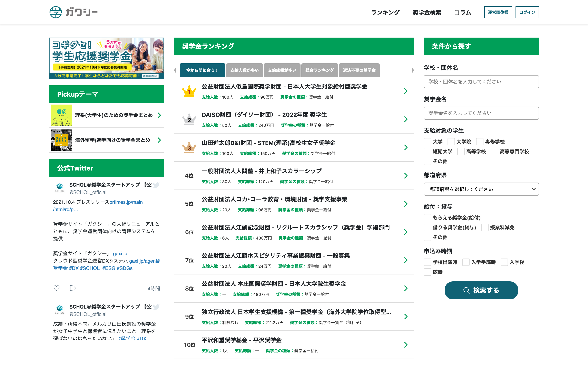The image size is (588, 369).
Task: Switch to 支給人数が多い tab
Action: click(x=244, y=70)
